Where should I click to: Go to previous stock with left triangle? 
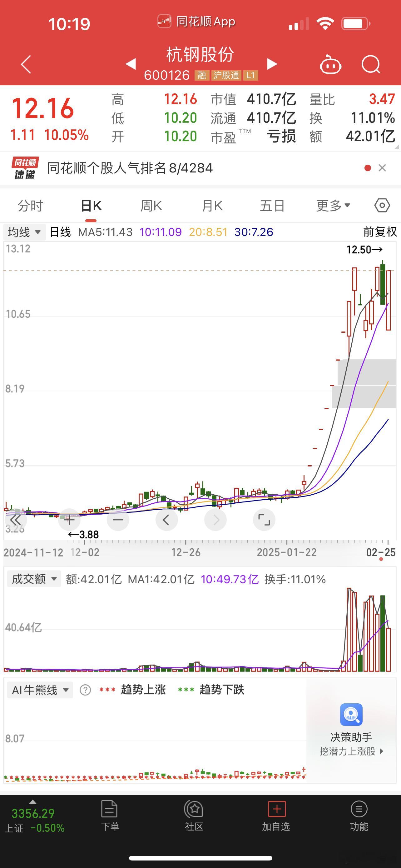click(131, 64)
